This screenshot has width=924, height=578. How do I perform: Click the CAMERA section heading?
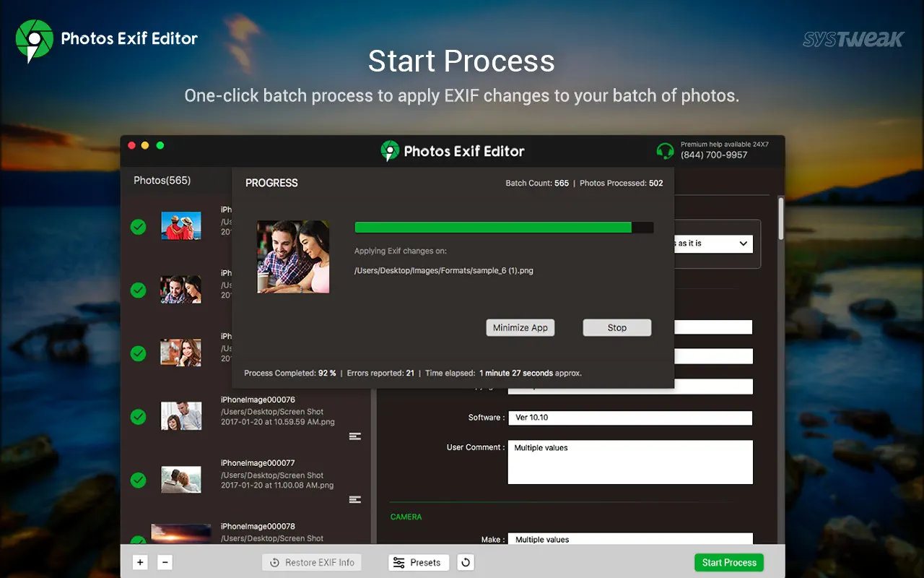point(406,517)
